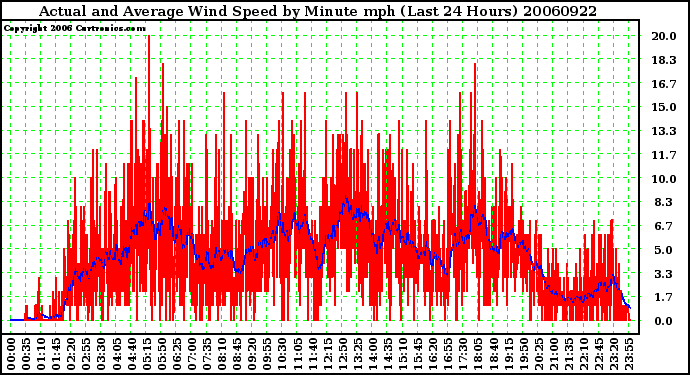The height and width of the screenshot is (375, 690).
Task: Click the 04:40 time label
Action: coord(131,354)
